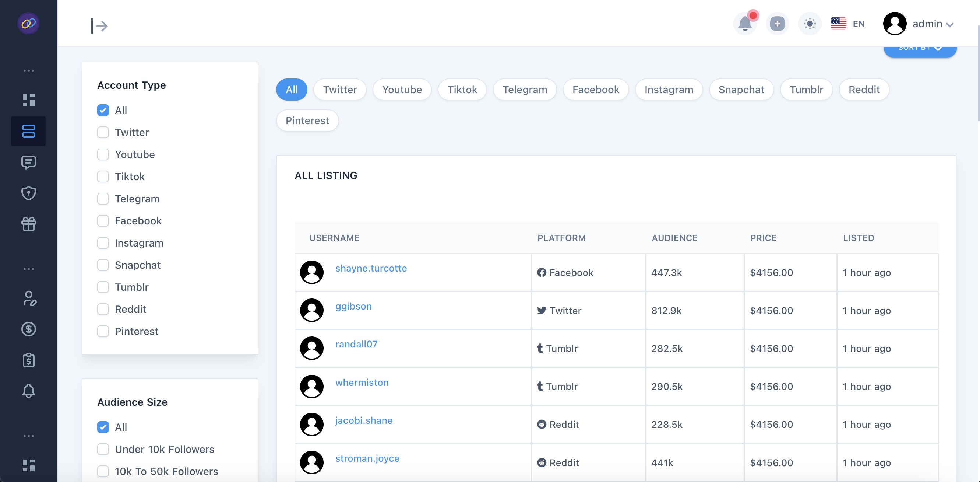Select the Pinterest filter tab
The width and height of the screenshot is (980, 482).
coord(307,121)
